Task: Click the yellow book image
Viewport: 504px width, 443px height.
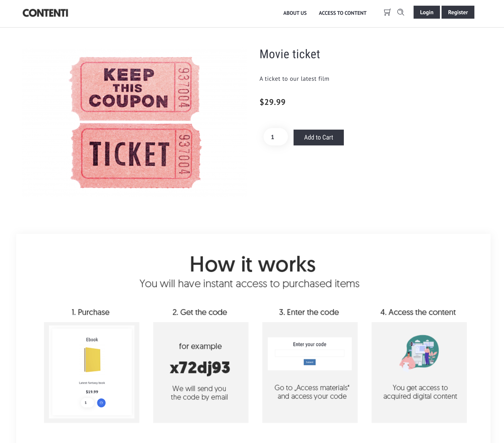Action: point(92,360)
